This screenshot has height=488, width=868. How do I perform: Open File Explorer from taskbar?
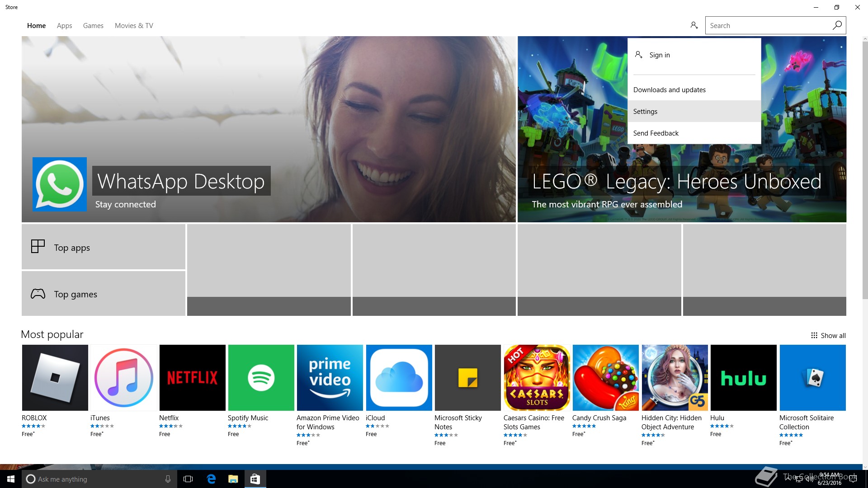[233, 479]
